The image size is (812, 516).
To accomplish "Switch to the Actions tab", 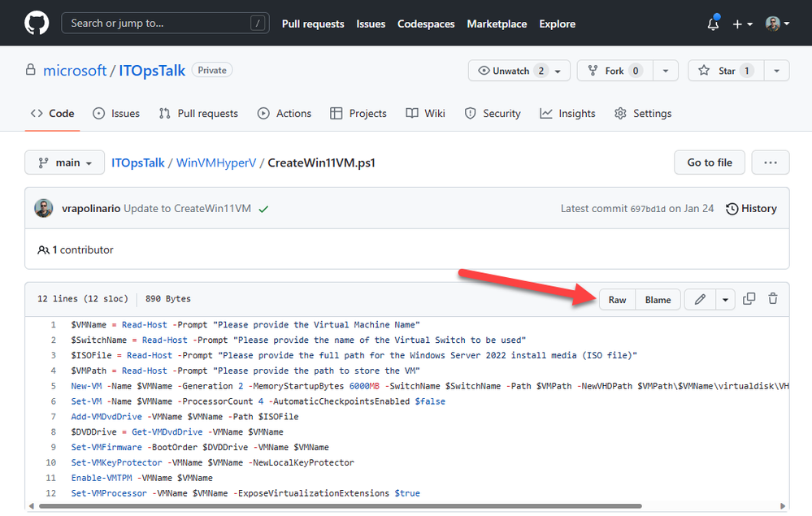I will [284, 113].
